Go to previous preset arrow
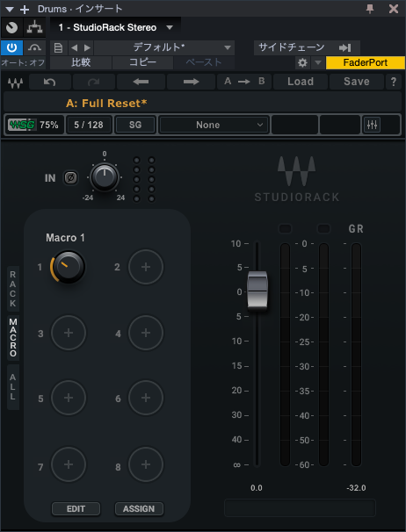406x532 pixels. pos(74,47)
